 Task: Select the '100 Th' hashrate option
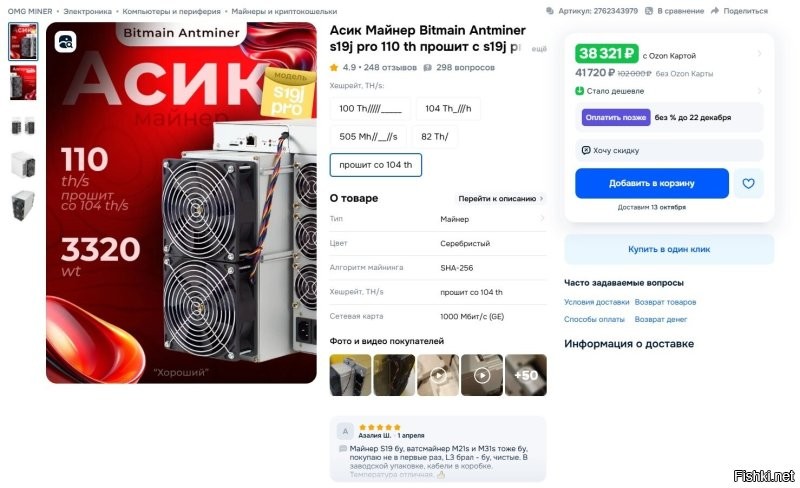click(370, 109)
